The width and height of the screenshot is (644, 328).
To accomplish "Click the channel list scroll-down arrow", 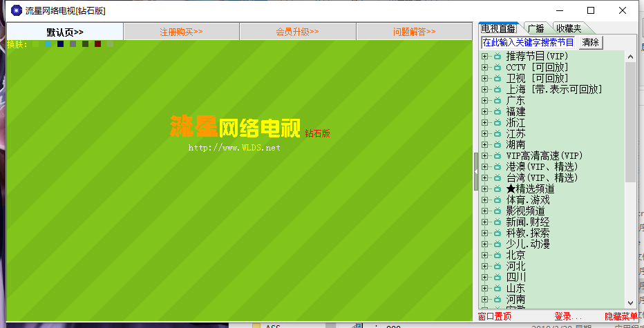I will point(630,303).
